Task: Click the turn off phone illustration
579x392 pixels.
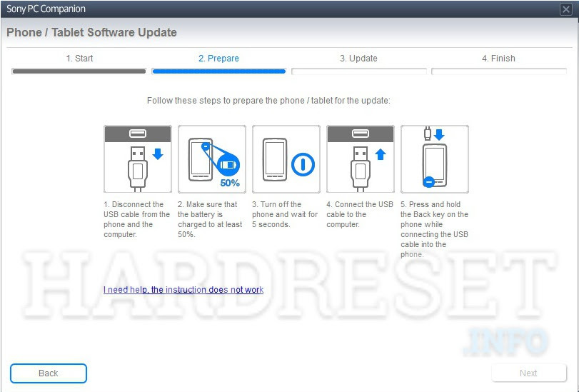Action: 286,159
